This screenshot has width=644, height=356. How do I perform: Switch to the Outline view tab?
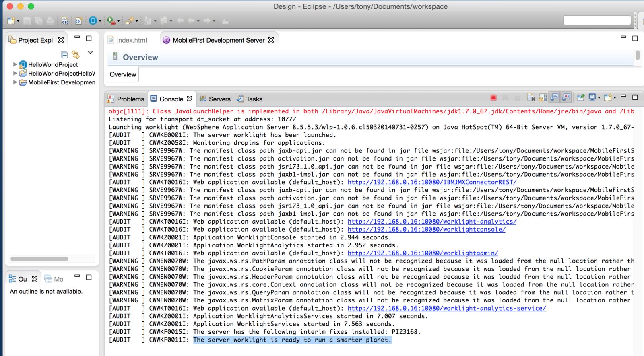point(18,279)
